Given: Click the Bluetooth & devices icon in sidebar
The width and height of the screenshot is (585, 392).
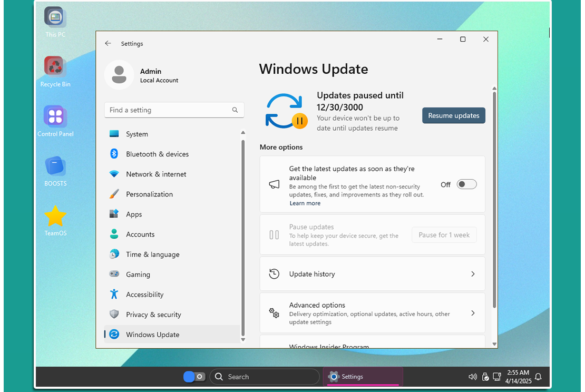Looking at the screenshot, I should [x=114, y=154].
